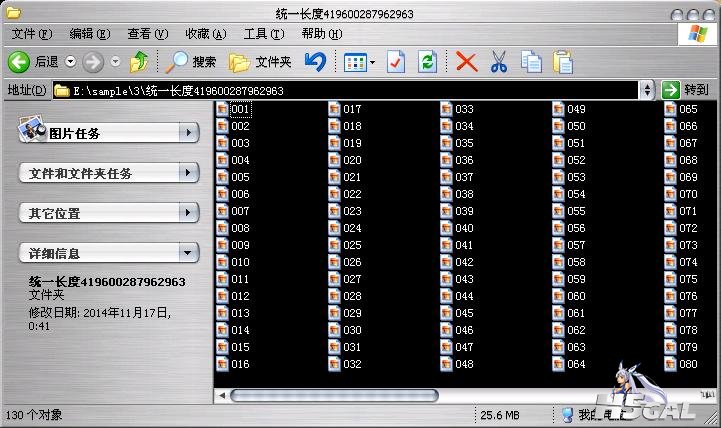Viewport: 721px width, 428px height.
Task: Delete using the red X icon
Action: point(467,62)
